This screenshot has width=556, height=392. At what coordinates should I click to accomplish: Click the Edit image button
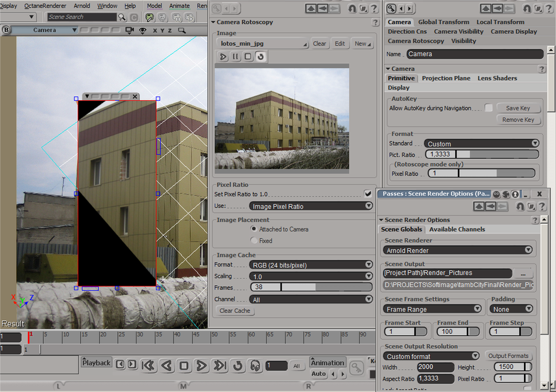(x=340, y=44)
